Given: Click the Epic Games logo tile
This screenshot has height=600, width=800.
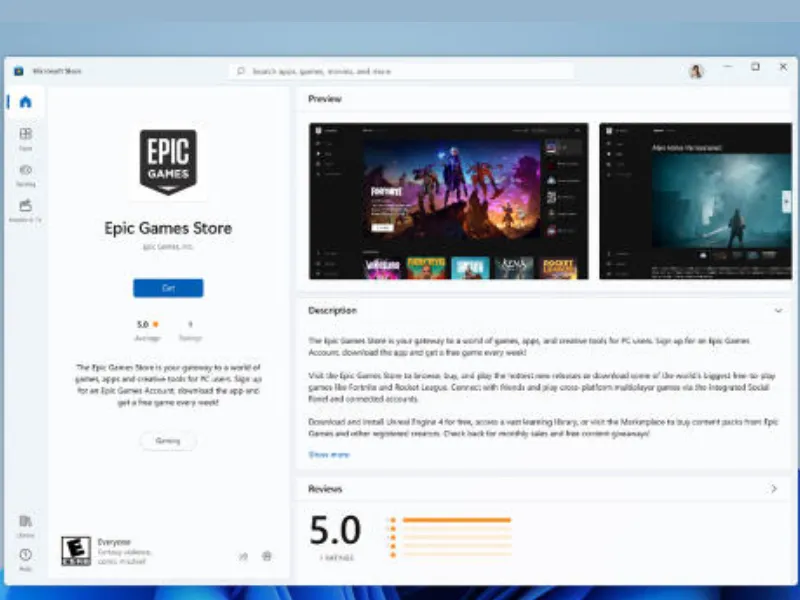Looking at the screenshot, I should pyautogui.click(x=168, y=162).
